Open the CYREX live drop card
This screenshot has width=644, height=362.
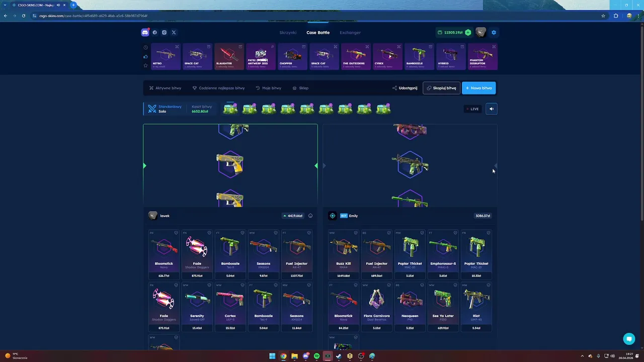coord(387,56)
